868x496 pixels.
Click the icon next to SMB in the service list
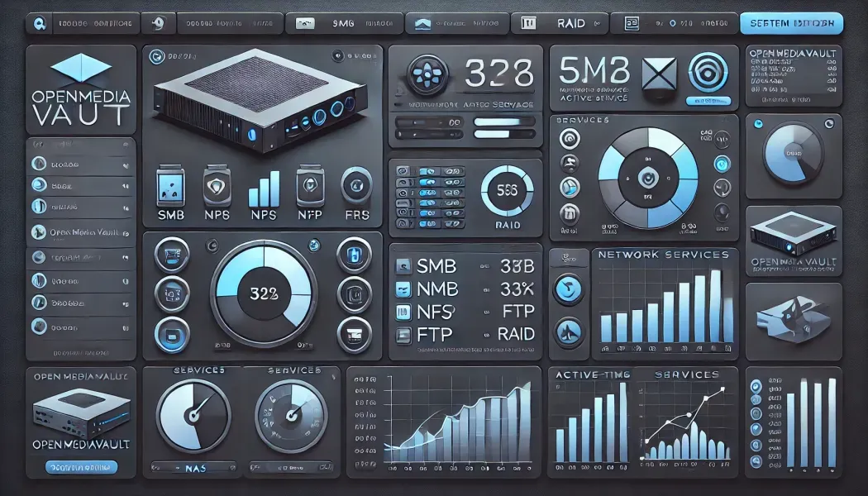403,266
